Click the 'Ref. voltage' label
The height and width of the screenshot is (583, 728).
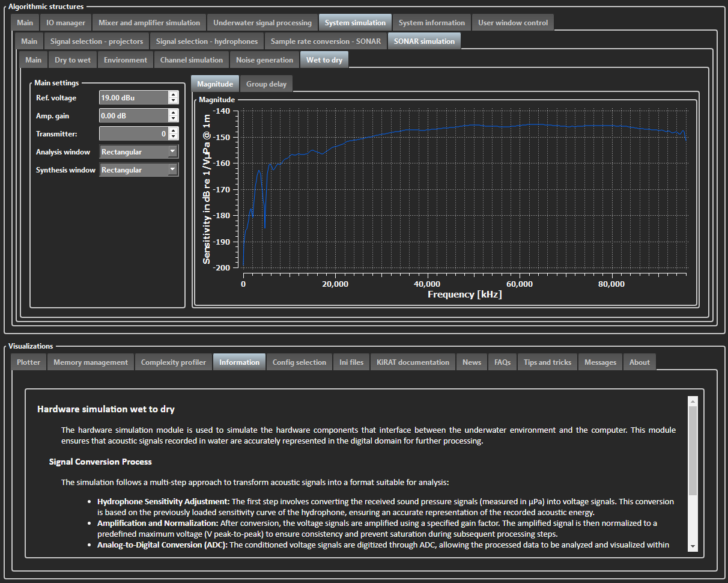coord(56,98)
